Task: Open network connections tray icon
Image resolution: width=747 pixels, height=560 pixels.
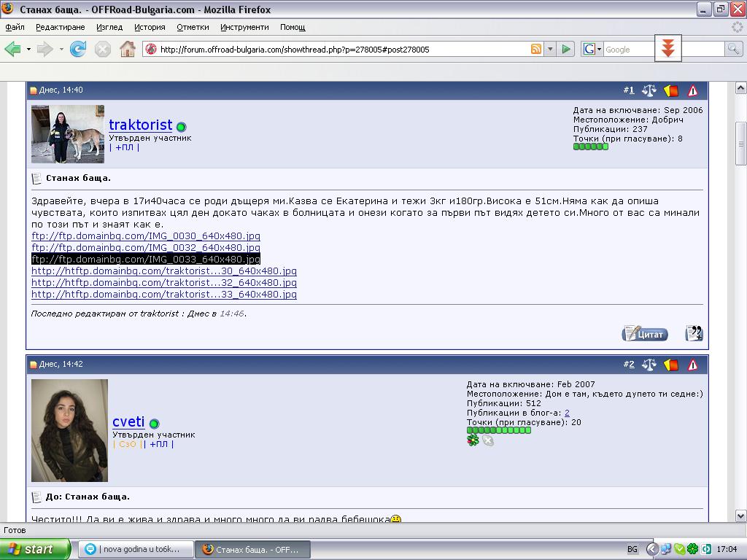Action: click(x=666, y=549)
